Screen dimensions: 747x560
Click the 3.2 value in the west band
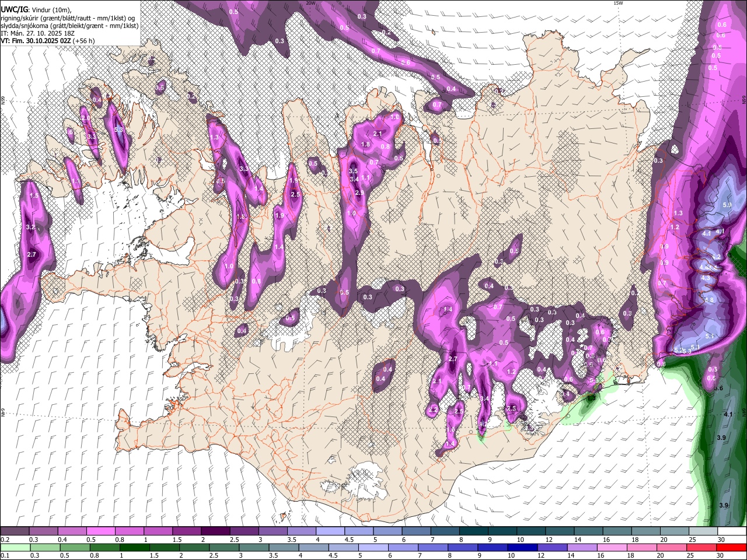coord(31,227)
